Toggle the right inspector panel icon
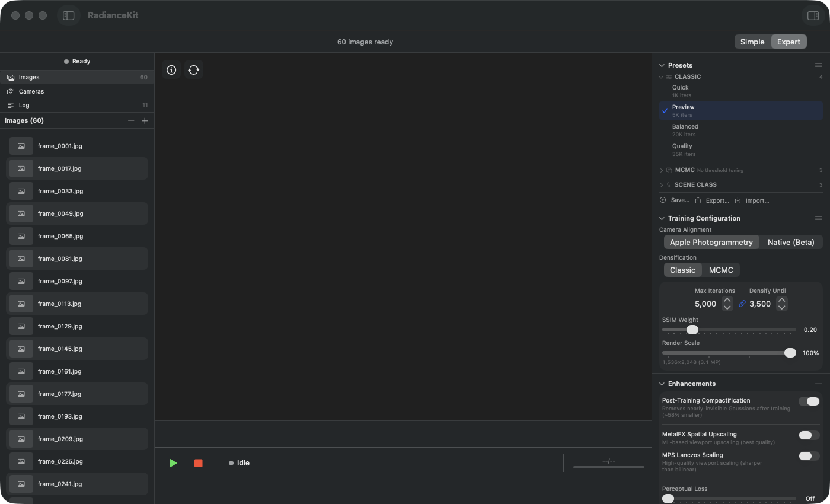The image size is (830, 504). pos(813,15)
